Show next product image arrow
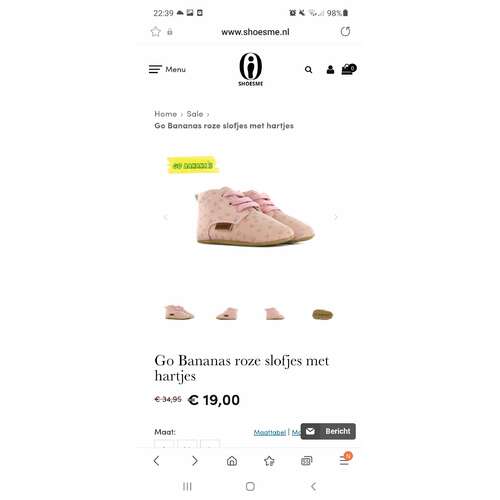 point(336,217)
